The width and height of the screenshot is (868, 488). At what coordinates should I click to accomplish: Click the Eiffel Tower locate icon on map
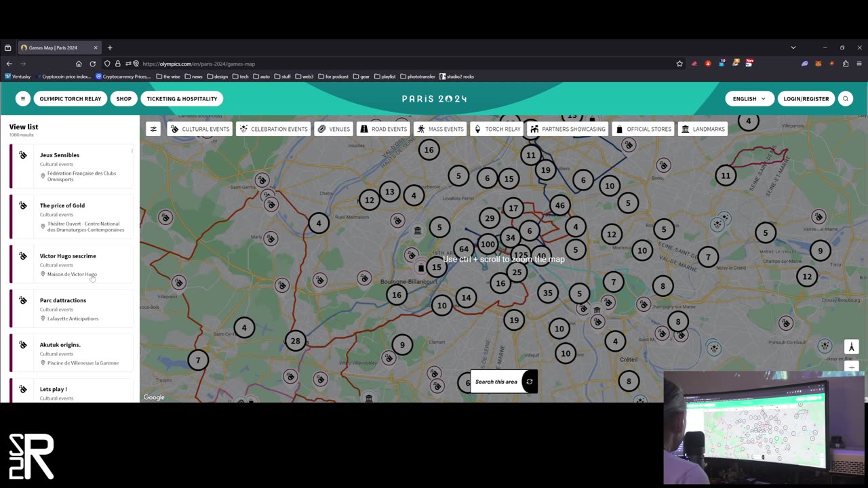tap(852, 347)
